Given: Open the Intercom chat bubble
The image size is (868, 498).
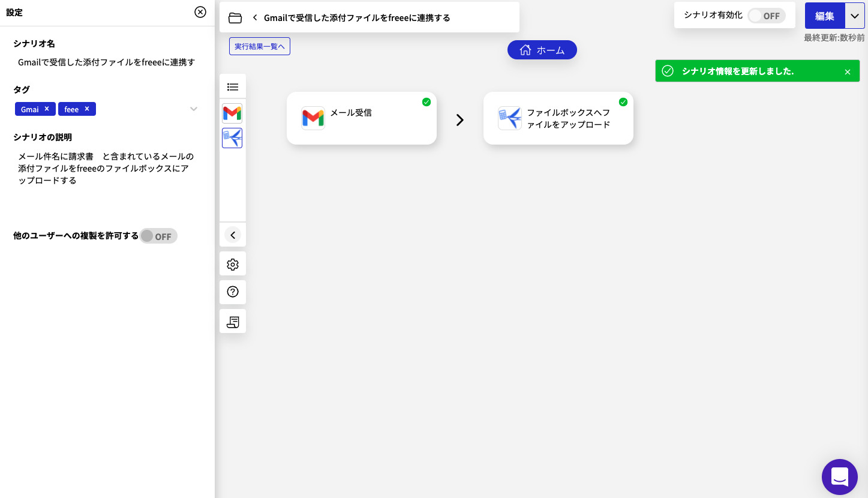Looking at the screenshot, I should click(839, 477).
